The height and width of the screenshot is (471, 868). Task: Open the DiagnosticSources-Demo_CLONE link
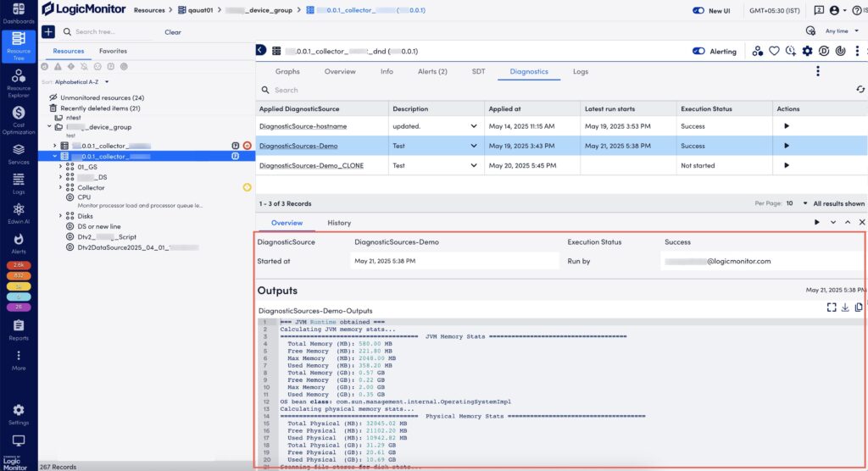pyautogui.click(x=311, y=165)
